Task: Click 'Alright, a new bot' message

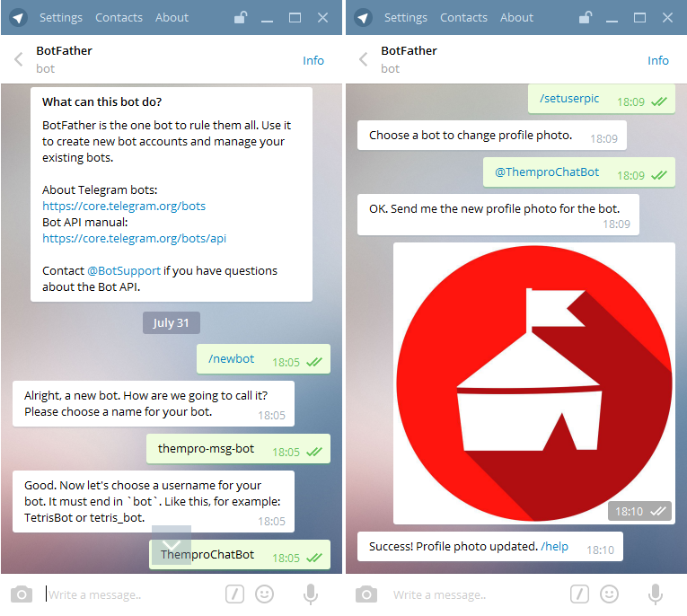Action: coord(154,403)
